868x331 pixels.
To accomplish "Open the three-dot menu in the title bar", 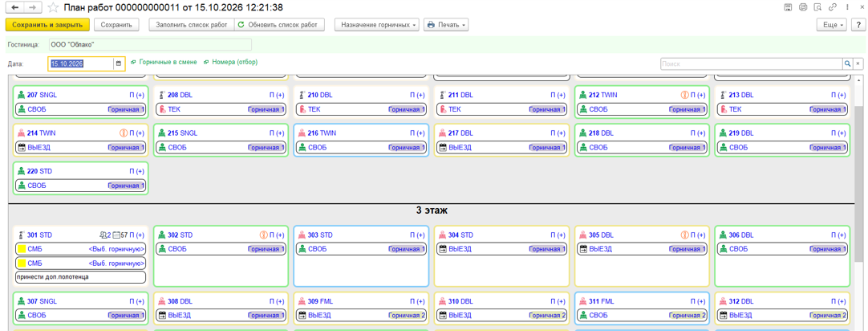I will 846,8.
